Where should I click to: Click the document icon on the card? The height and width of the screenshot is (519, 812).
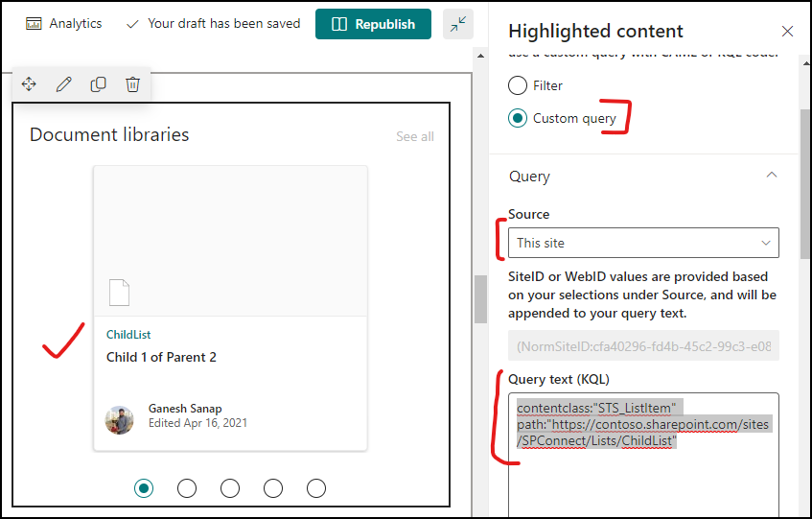[x=119, y=293]
